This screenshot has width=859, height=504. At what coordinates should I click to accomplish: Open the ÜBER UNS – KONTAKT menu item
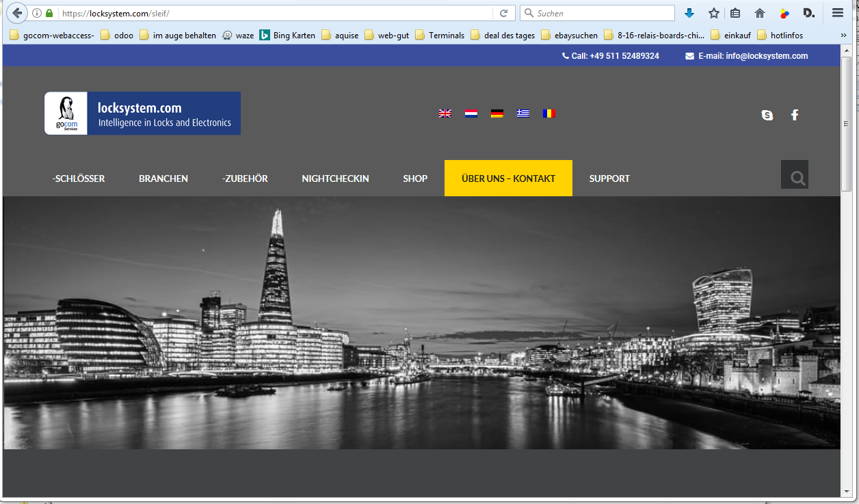coord(508,178)
